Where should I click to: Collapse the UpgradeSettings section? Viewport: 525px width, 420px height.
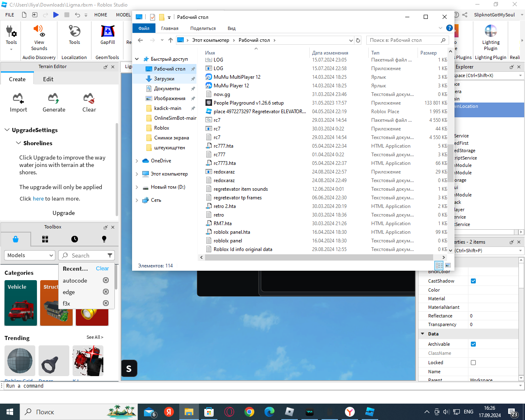tap(7, 130)
